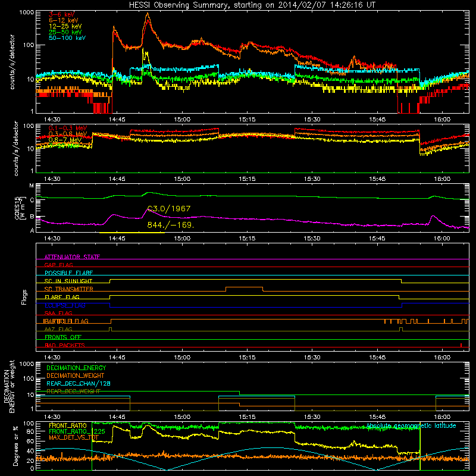The height and width of the screenshot is (476, 476).
Task: Select the 6-12 keV legend label
Action: coord(64,20)
